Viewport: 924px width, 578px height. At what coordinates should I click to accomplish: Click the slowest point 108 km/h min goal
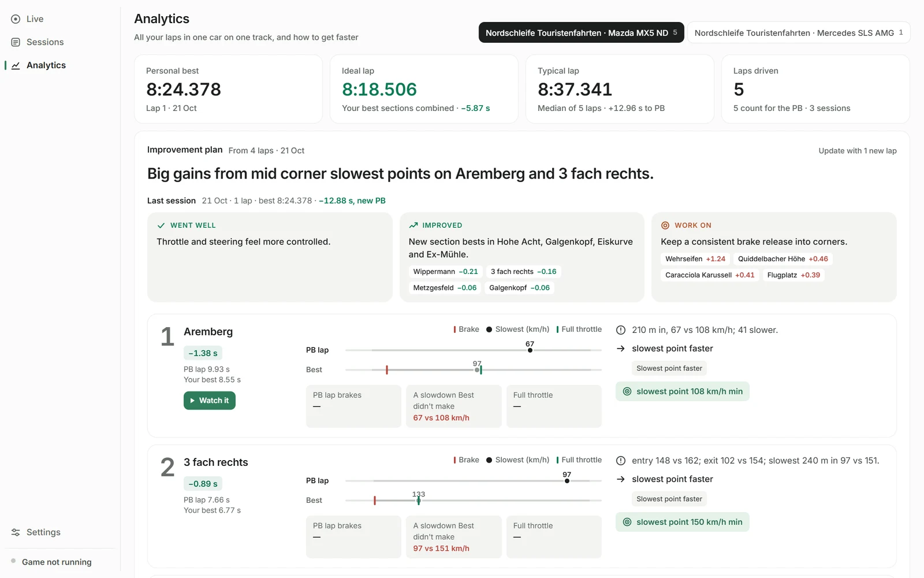click(683, 391)
